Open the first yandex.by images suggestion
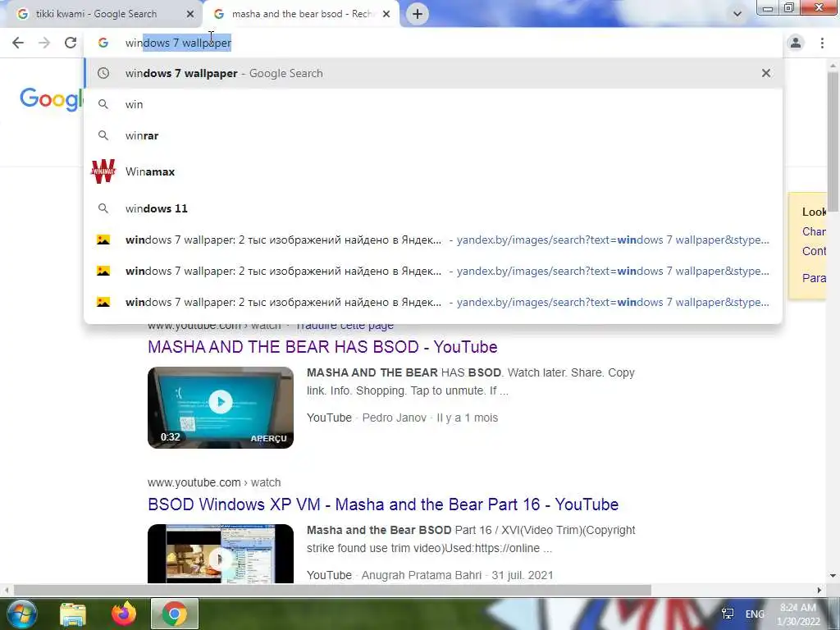The width and height of the screenshot is (840, 630). point(433,240)
